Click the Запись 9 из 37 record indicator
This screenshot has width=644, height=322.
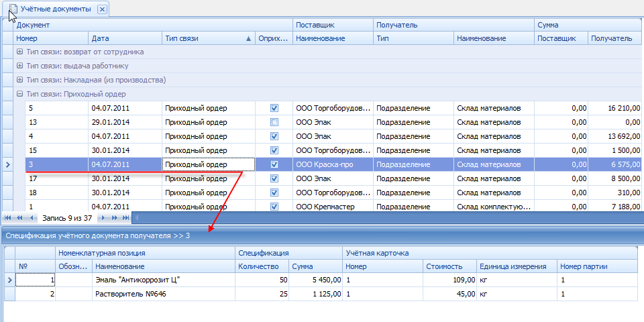click(67, 218)
